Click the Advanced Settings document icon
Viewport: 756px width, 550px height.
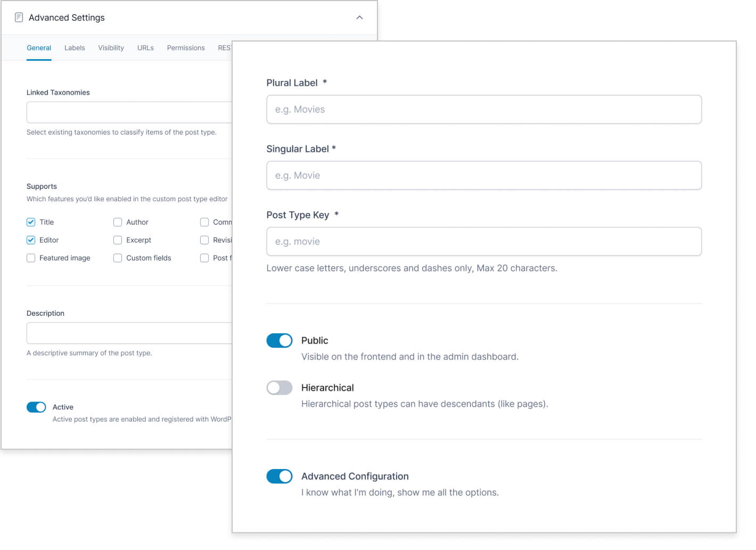19,18
